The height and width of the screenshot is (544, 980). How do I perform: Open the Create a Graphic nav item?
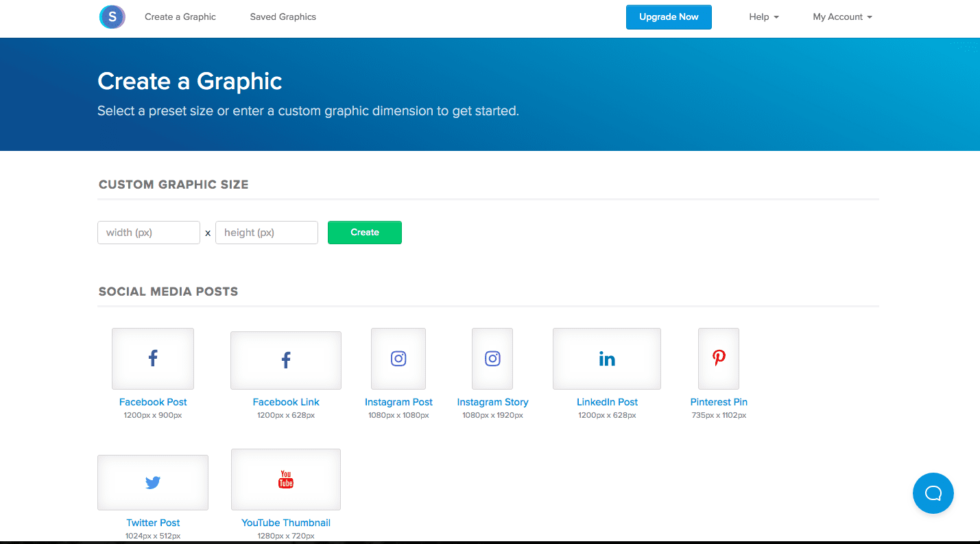coord(180,17)
